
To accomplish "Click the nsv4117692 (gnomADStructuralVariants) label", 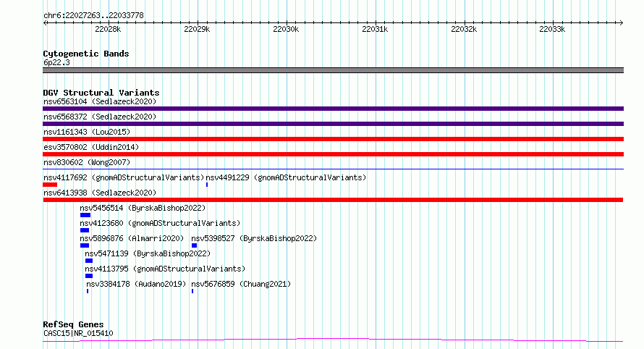I will (124, 177).
